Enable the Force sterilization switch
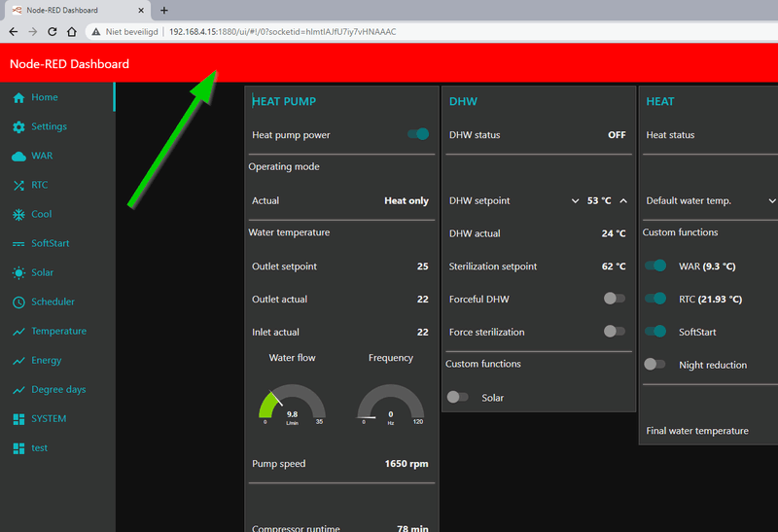Image resolution: width=778 pixels, height=532 pixels. pyautogui.click(x=615, y=331)
